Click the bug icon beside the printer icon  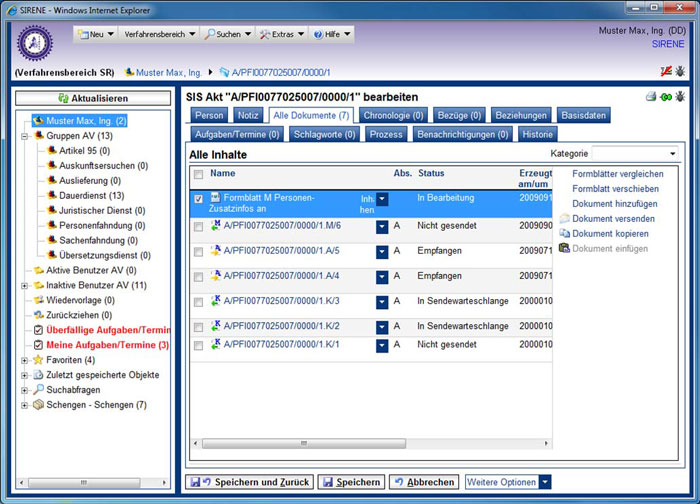pos(680,96)
